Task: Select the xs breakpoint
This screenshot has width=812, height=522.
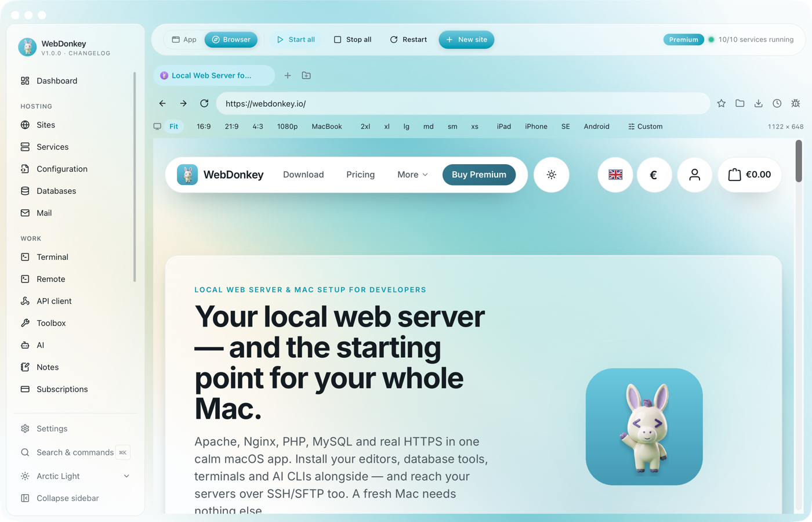Action: point(475,126)
